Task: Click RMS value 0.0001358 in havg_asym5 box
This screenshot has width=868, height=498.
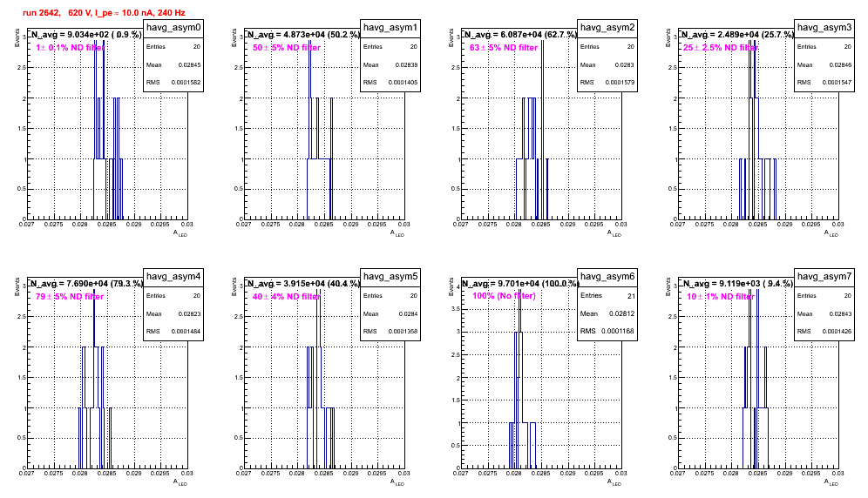Action: point(403,332)
